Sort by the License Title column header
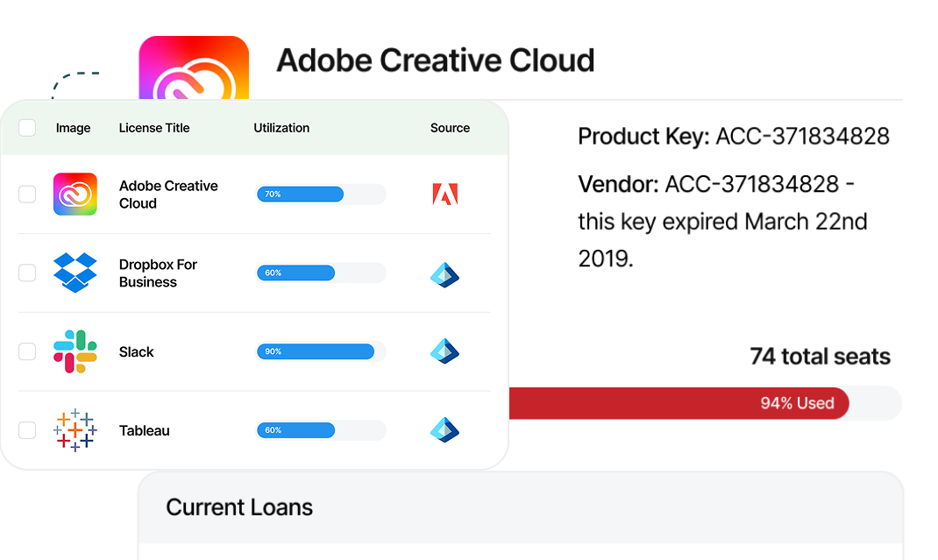 (154, 128)
